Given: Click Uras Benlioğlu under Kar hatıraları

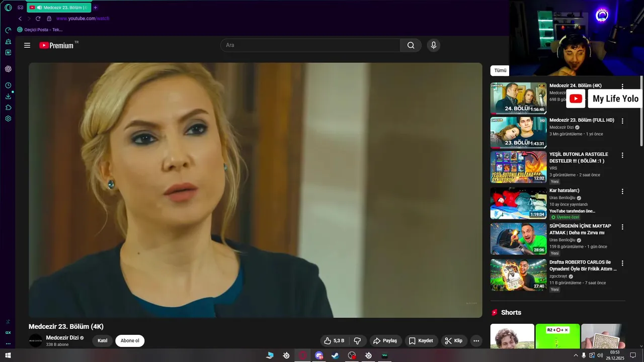Looking at the screenshot, I should (562, 198).
